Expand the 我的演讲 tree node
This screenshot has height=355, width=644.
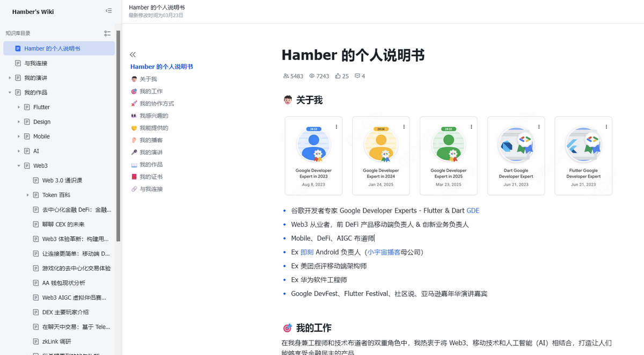10,78
